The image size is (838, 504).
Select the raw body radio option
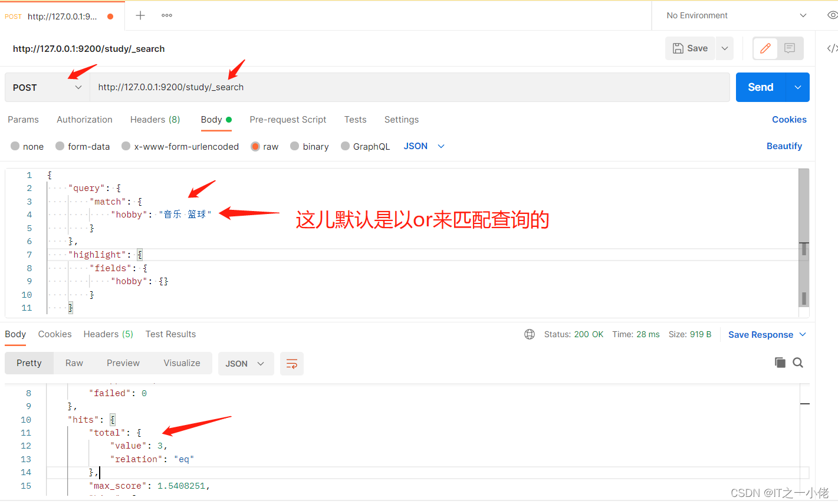pyautogui.click(x=255, y=146)
